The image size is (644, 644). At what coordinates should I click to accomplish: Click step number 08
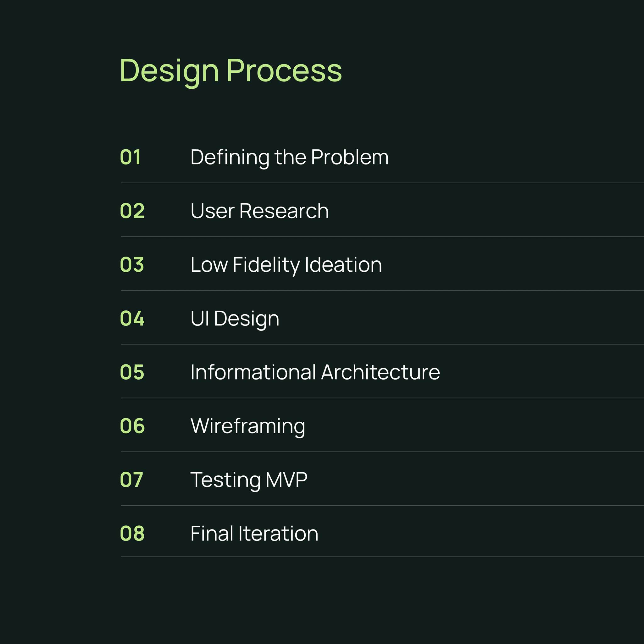(132, 533)
